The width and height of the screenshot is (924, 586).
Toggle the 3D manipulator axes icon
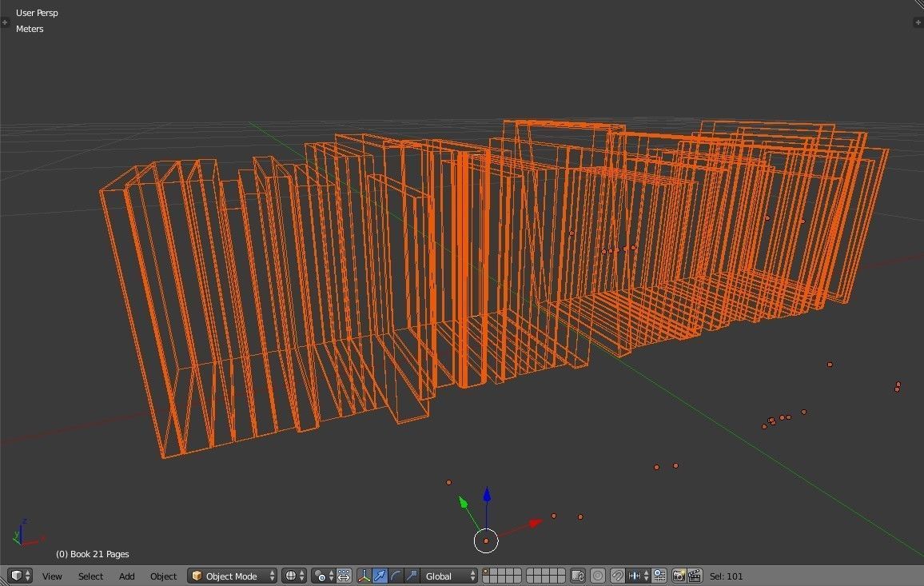pyautogui.click(x=364, y=576)
